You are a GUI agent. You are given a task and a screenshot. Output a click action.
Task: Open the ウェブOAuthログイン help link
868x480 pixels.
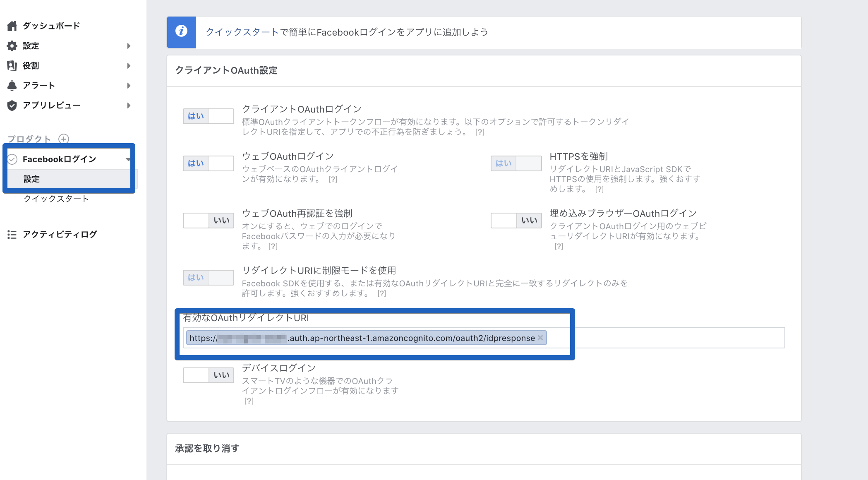coord(332,180)
